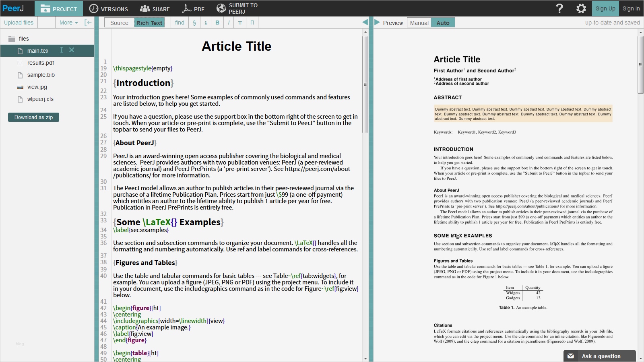Image resolution: width=644 pixels, height=362 pixels.
Task: Open main.tex in the file list
Action: pos(38,51)
